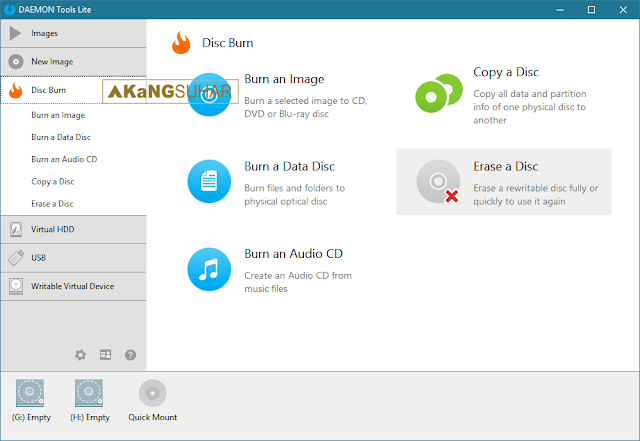The image size is (640, 441).
Task: Click the panel layout icon next to gear
Action: coord(105,355)
